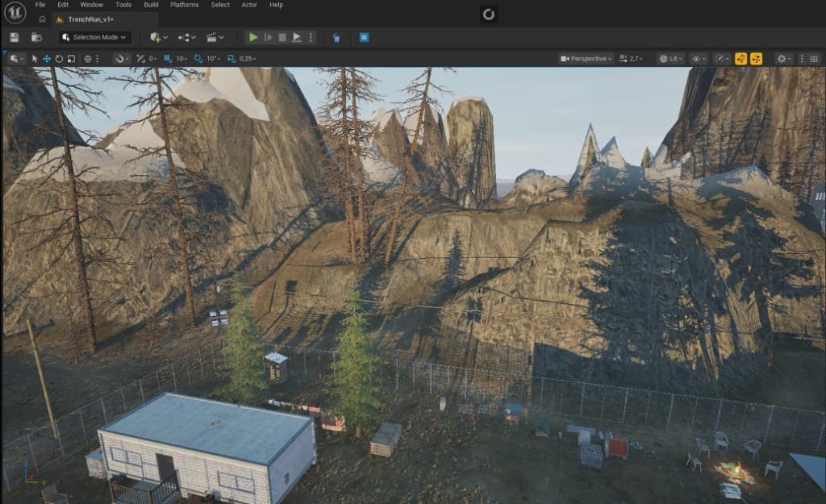Choose the Translate move tool
Viewport: 826px width, 504px height.
tap(47, 58)
